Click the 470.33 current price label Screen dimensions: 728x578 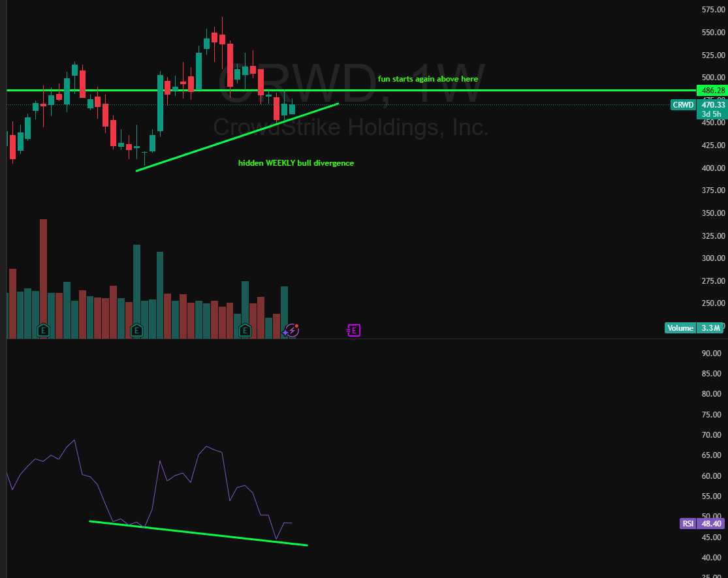click(x=712, y=105)
